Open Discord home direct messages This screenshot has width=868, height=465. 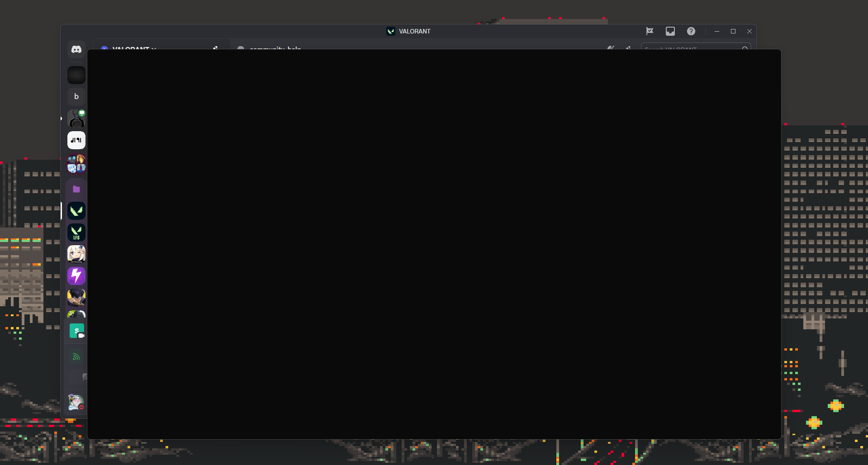tap(76, 49)
